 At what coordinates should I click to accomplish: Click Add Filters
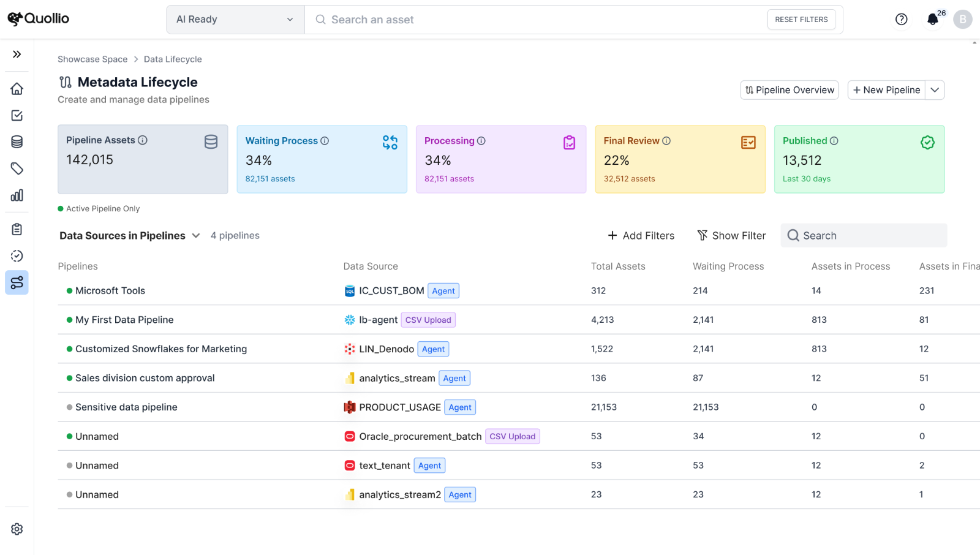(x=641, y=236)
